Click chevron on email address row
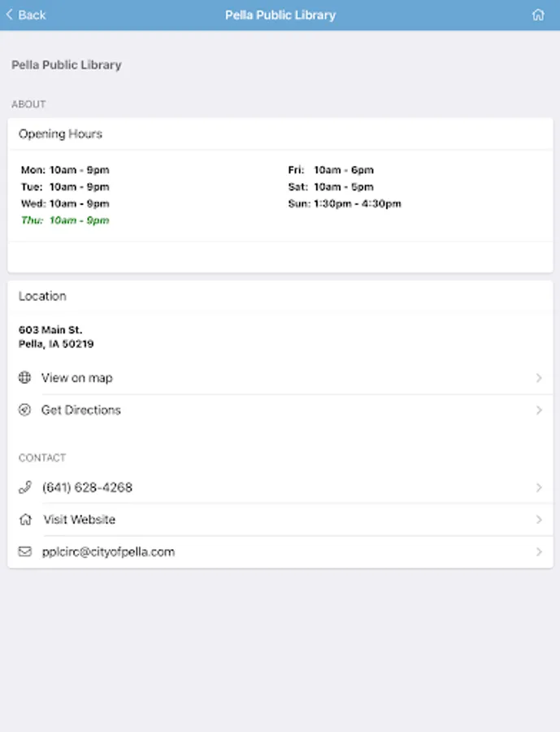The image size is (560, 732). point(539,551)
